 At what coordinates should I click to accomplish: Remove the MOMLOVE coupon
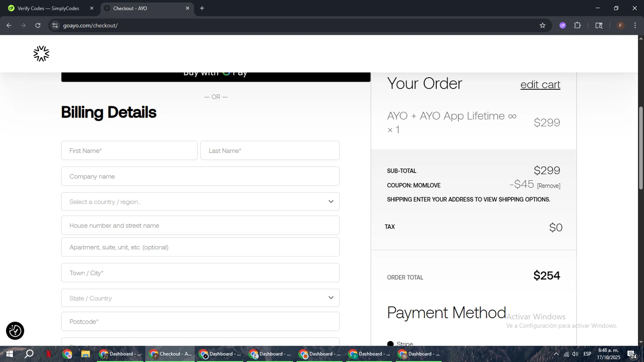coord(549,186)
